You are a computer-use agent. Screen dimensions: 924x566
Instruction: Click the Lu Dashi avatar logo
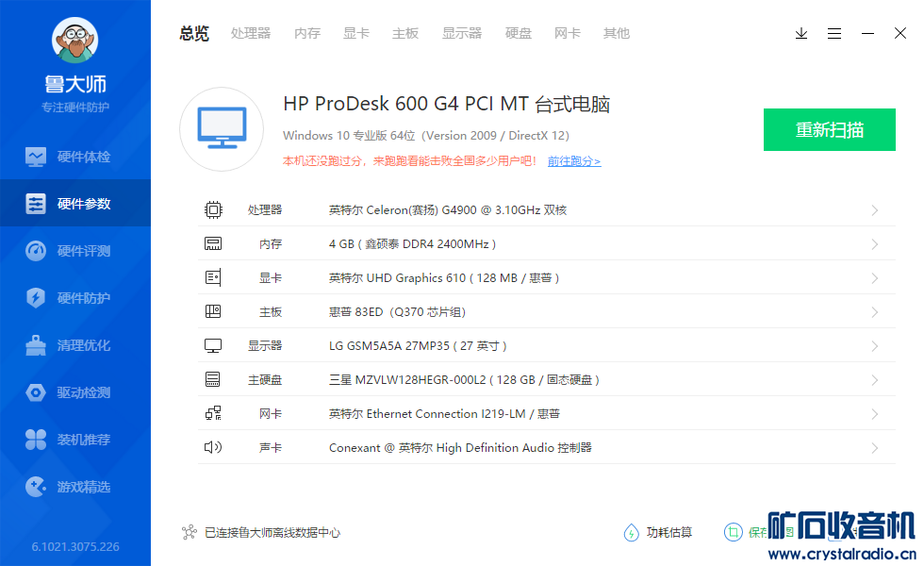74,40
